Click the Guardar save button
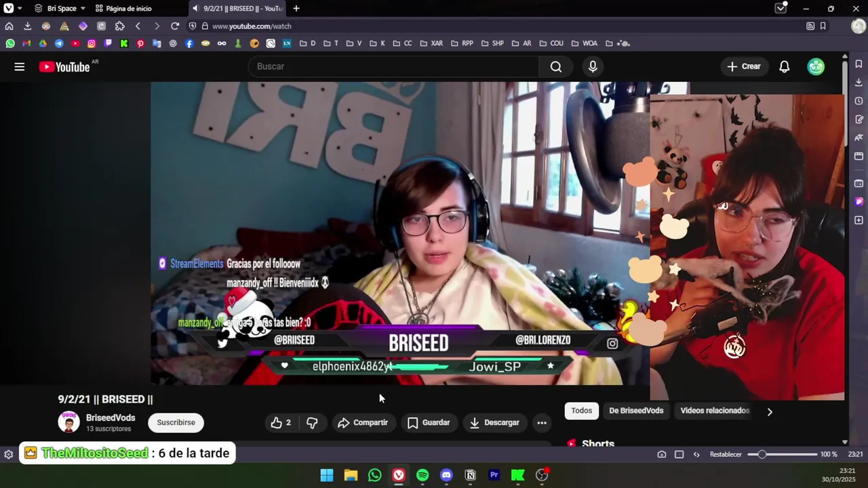This screenshot has width=868, height=488. [x=429, y=422]
